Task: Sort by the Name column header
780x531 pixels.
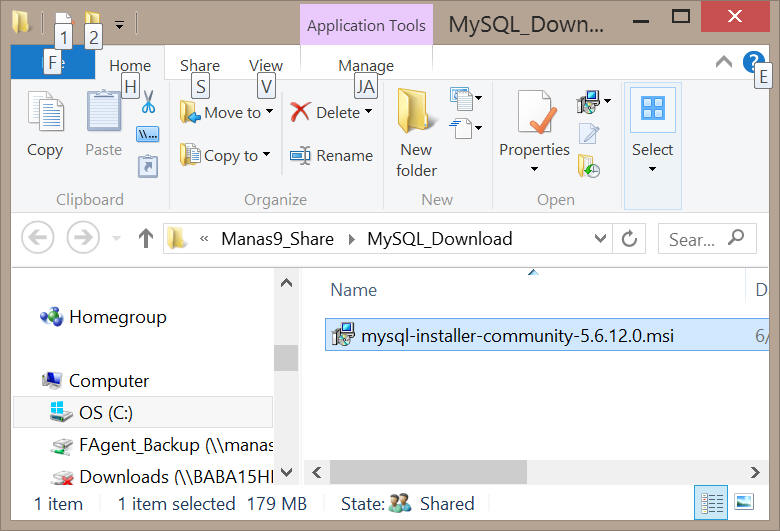Action: pyautogui.click(x=354, y=290)
